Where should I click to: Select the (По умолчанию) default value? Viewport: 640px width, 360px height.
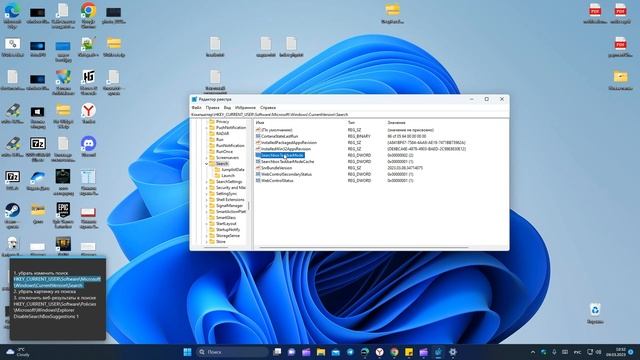click(277, 130)
